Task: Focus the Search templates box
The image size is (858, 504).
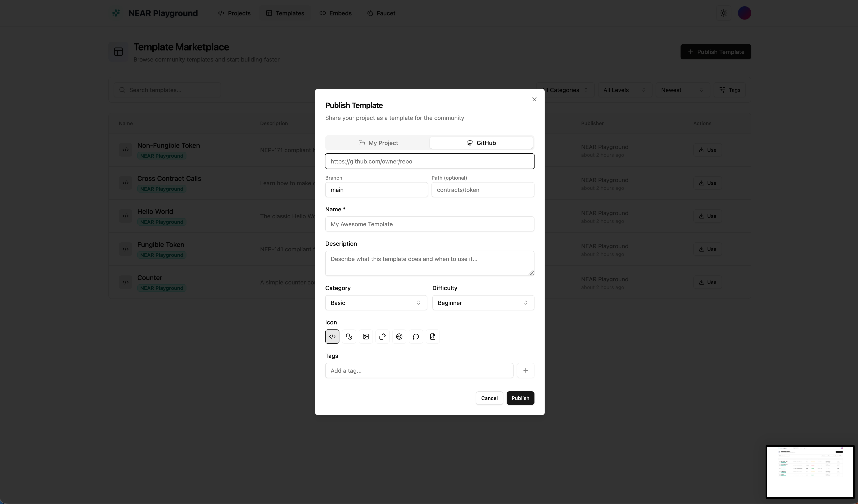Action: [x=167, y=90]
